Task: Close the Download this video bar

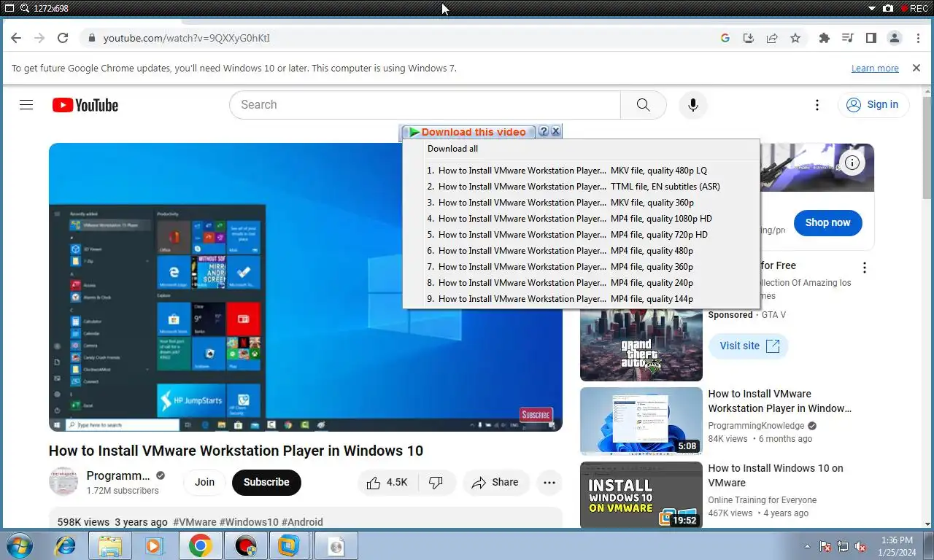Action: [555, 132]
